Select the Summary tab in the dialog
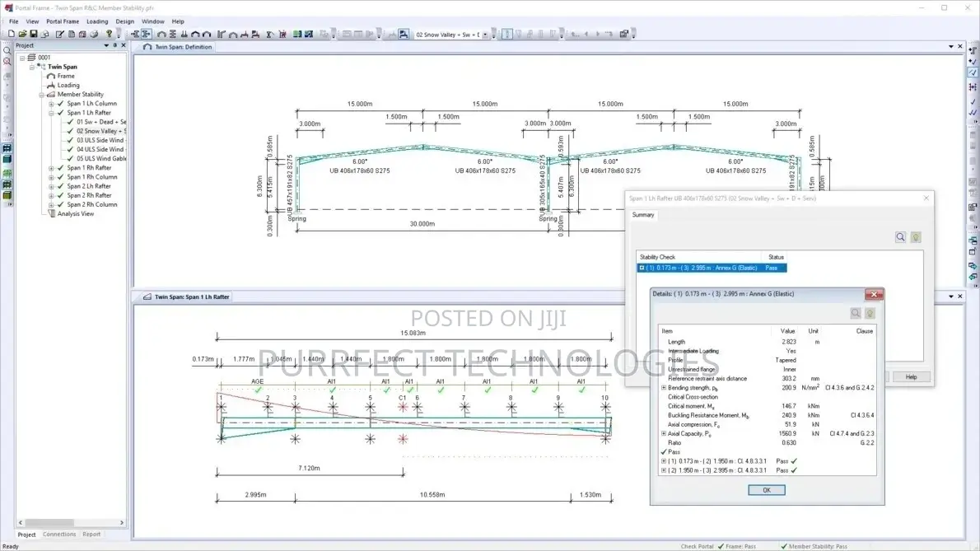 pyautogui.click(x=643, y=215)
